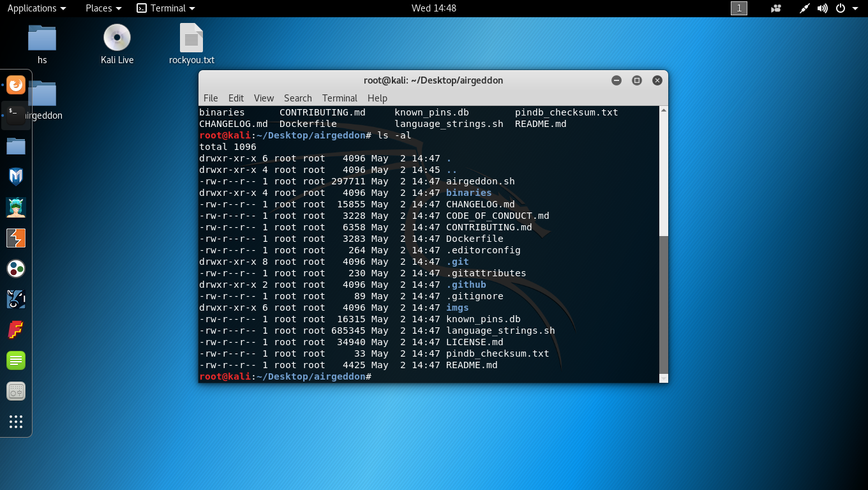This screenshot has width=868, height=490.
Task: Open the File menu in terminal
Action: (x=211, y=98)
